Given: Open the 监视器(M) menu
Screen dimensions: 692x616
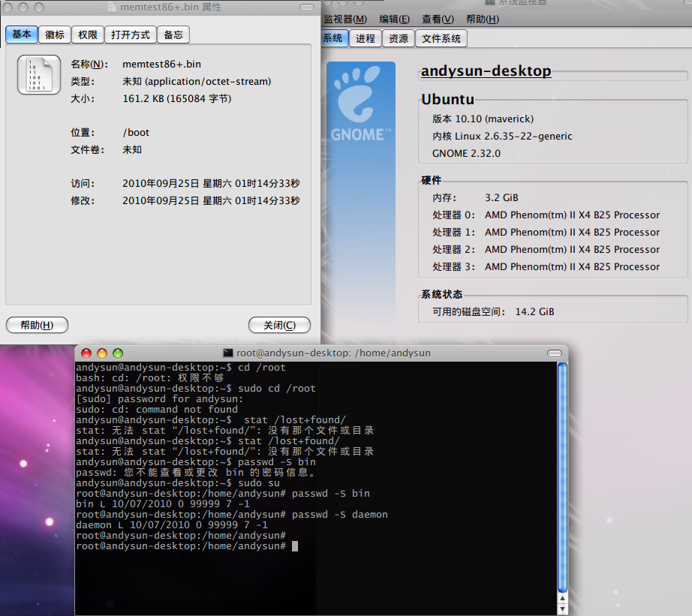Looking at the screenshot, I should tap(345, 20).
